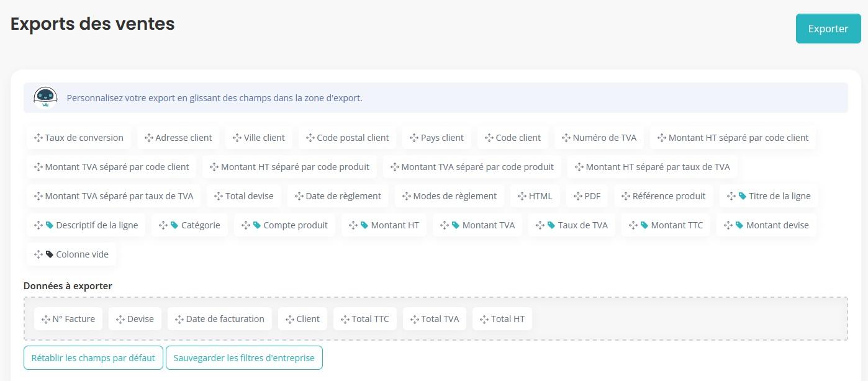Select Montant HT séparé par code produit field
Screen dimensions: 868x381
pyautogui.click(x=289, y=167)
